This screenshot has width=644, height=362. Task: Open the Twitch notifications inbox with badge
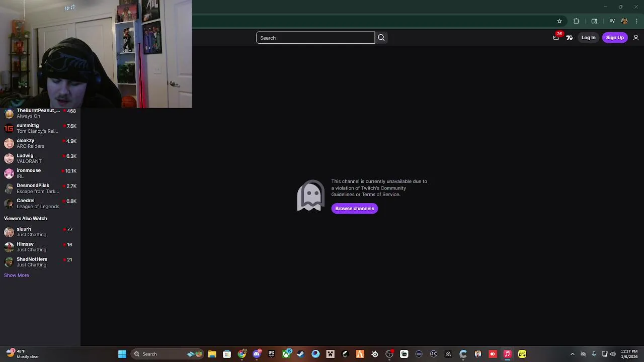point(556,37)
